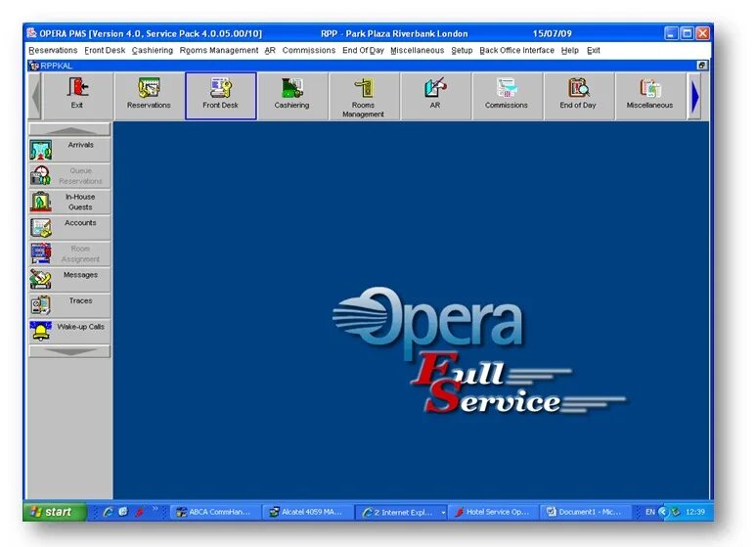
Task: Open the Cashiering toolbar module
Action: click(x=291, y=96)
